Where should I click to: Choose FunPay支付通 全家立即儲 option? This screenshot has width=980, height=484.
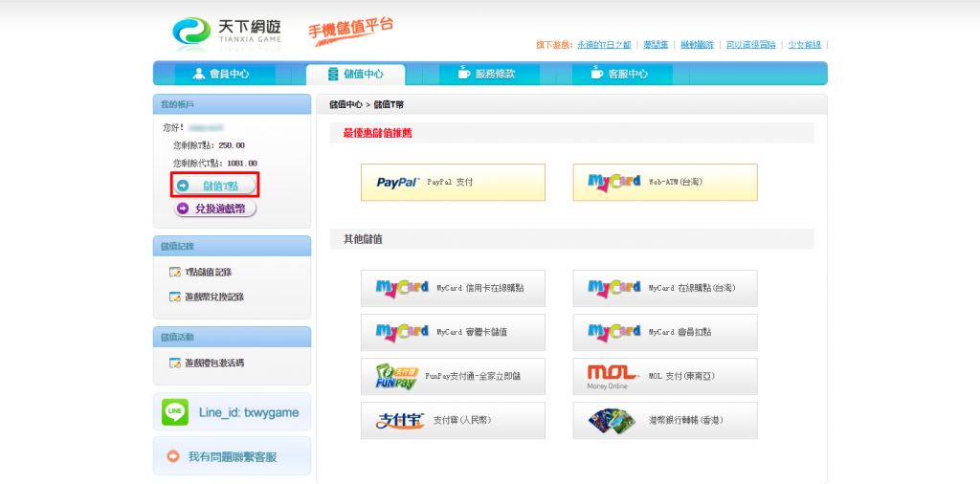[x=453, y=377]
